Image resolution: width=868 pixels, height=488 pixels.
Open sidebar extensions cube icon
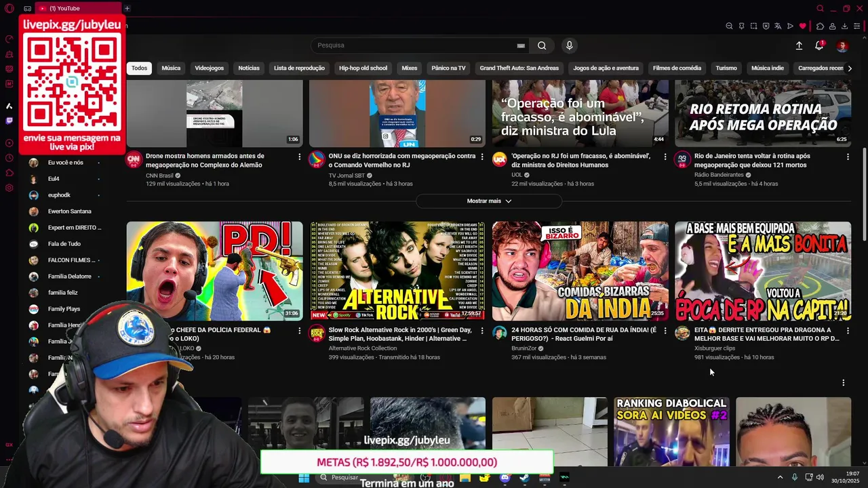[x=9, y=173]
